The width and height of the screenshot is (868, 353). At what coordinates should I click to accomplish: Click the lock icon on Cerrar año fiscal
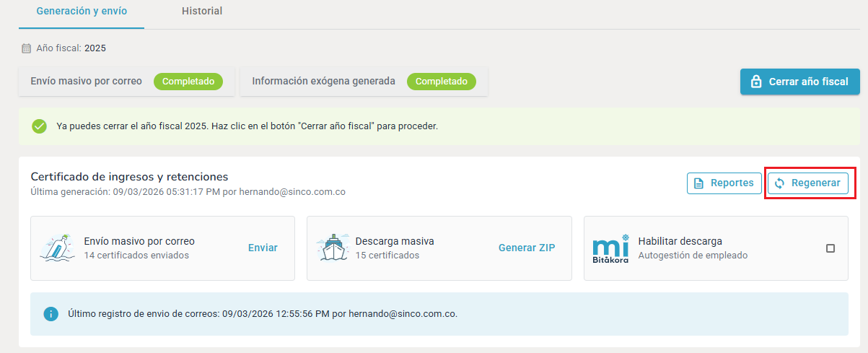click(756, 82)
